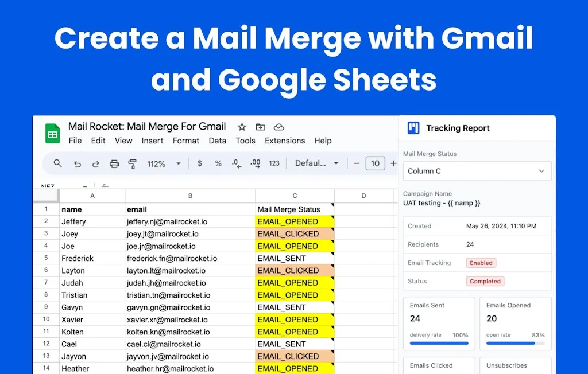Select the Print icon
This screenshot has width=588, height=374.
pyautogui.click(x=114, y=163)
